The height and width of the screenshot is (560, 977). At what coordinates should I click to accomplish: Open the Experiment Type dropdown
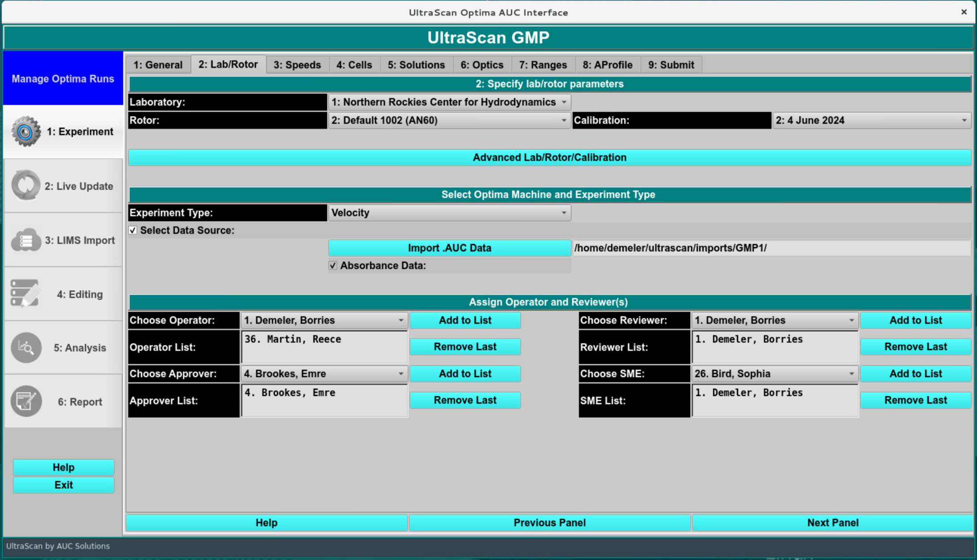point(449,213)
